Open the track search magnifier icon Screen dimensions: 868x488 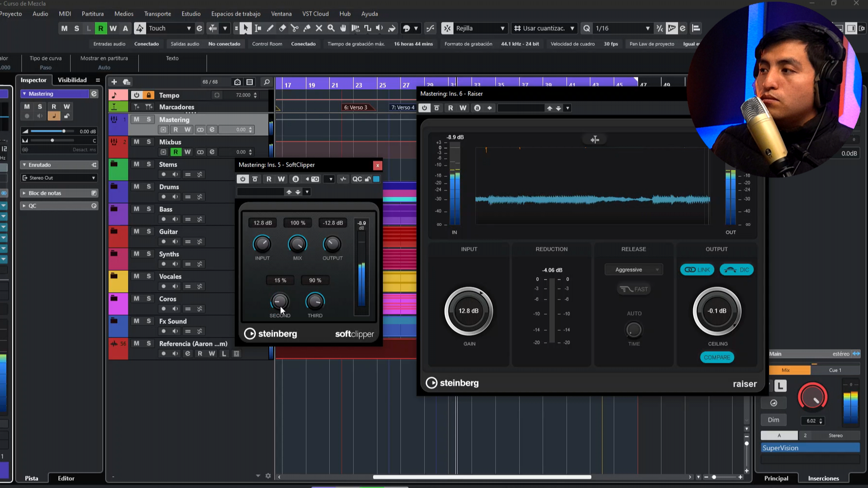coord(266,82)
